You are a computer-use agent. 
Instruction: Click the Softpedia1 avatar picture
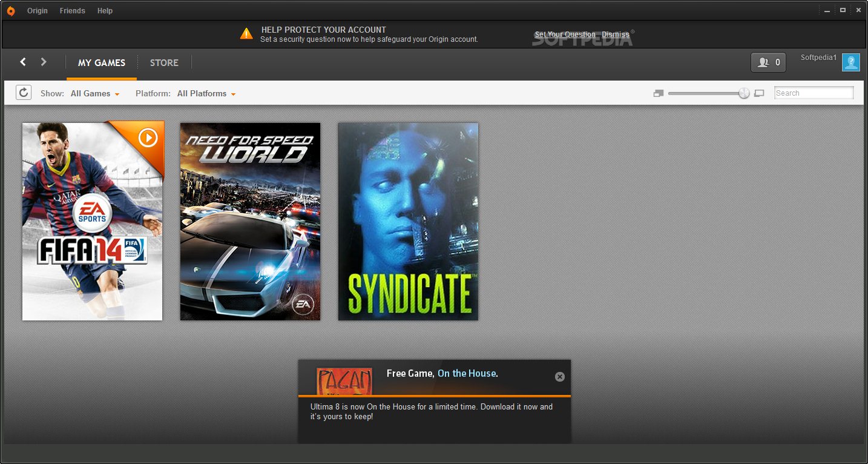[851, 62]
